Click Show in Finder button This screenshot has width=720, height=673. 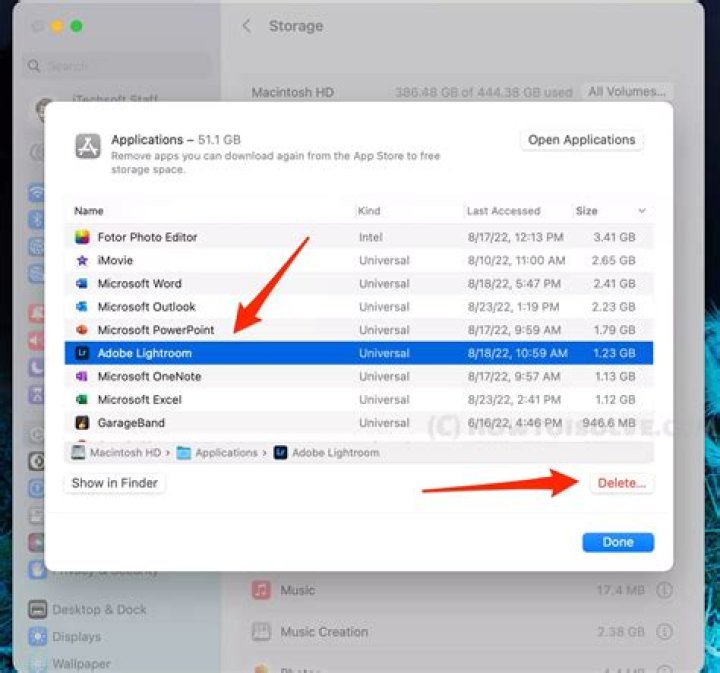point(114,483)
